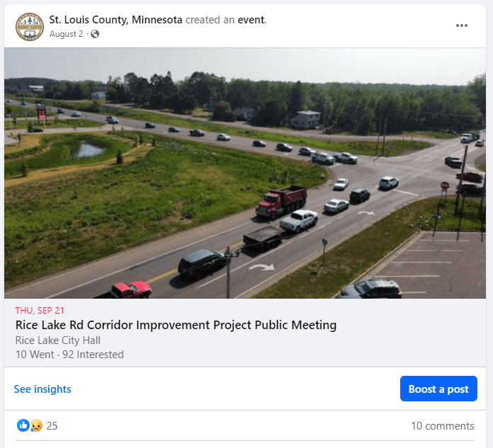Click the St. Louis County seal avatar

pyautogui.click(x=30, y=27)
